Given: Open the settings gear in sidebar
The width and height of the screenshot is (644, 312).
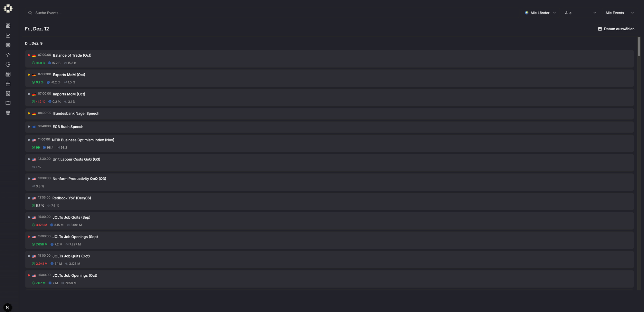Looking at the screenshot, I should [x=8, y=113].
